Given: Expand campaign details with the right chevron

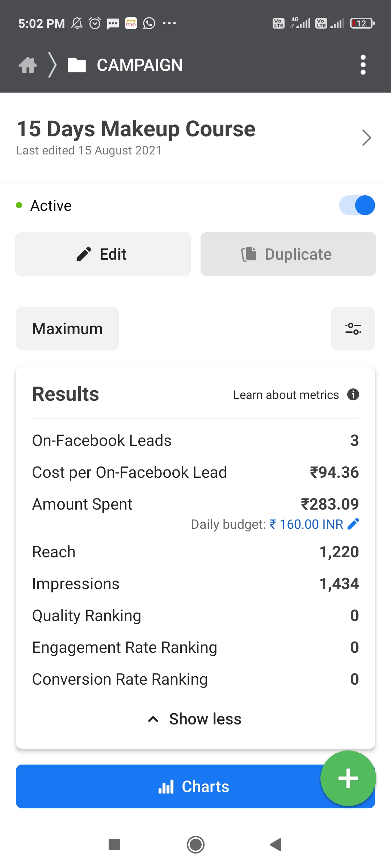Looking at the screenshot, I should (366, 137).
